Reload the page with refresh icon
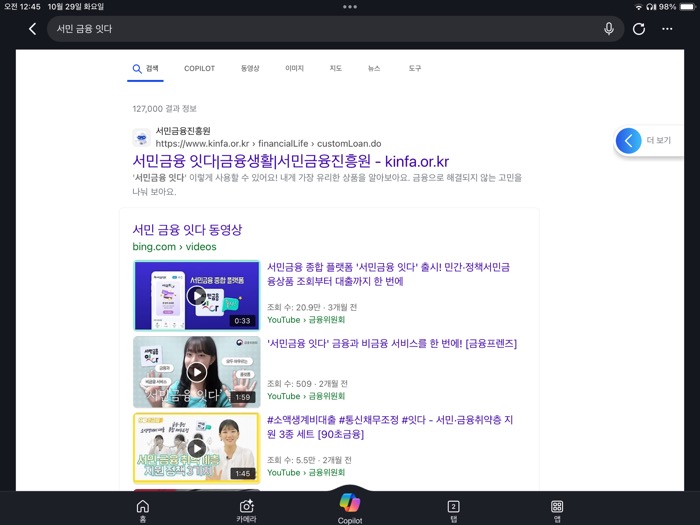The width and height of the screenshot is (700, 525). tap(639, 29)
